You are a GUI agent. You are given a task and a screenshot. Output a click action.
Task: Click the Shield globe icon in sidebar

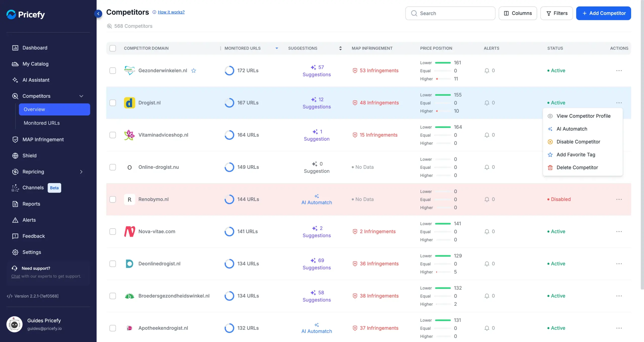[15, 156]
